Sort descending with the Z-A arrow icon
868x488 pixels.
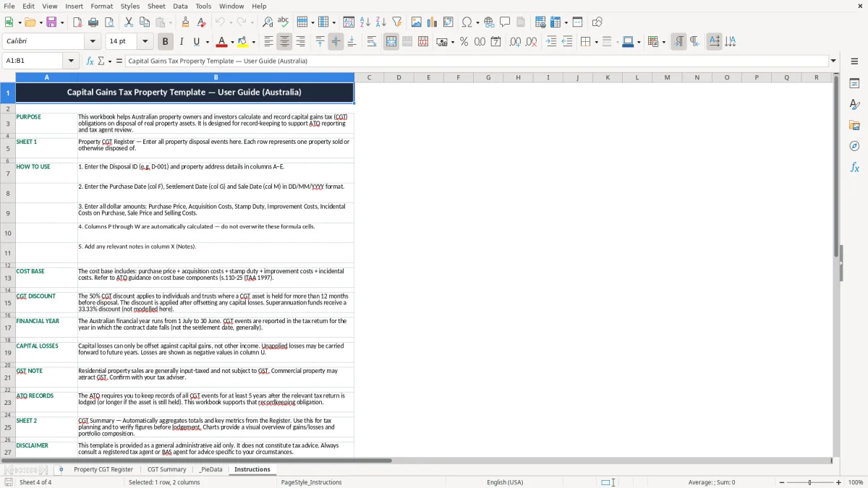click(x=381, y=22)
